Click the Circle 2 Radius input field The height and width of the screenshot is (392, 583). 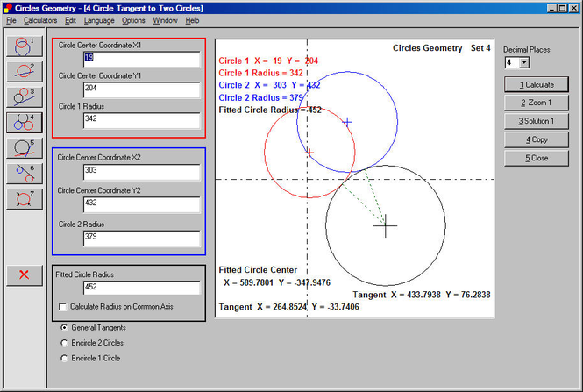click(142, 239)
